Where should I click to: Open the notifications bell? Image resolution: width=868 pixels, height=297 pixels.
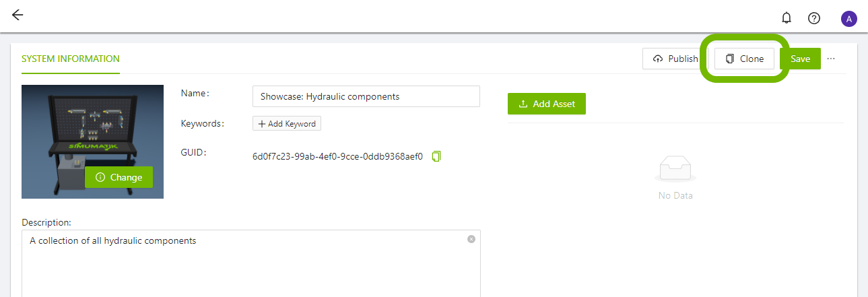(786, 18)
